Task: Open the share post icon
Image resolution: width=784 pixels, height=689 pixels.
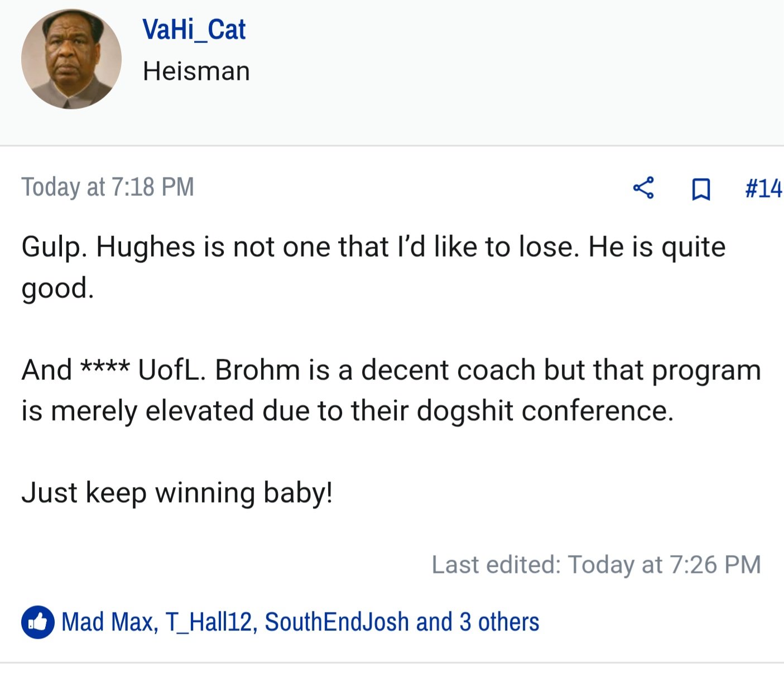Action: coord(643,188)
